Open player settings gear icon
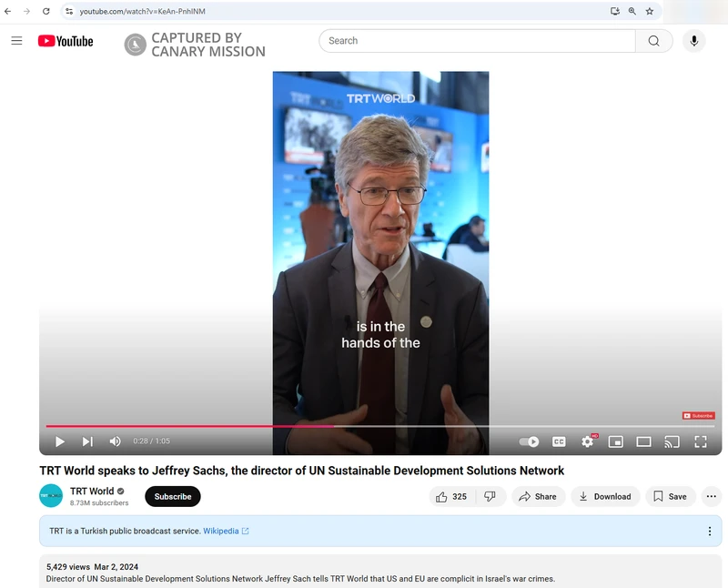This screenshot has width=728, height=588. point(588,441)
